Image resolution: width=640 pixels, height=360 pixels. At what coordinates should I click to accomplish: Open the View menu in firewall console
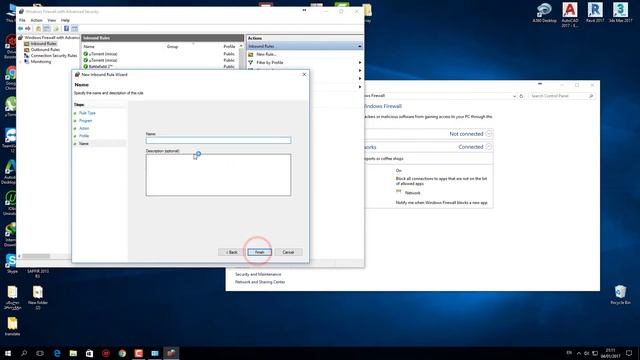pyautogui.click(x=52, y=20)
